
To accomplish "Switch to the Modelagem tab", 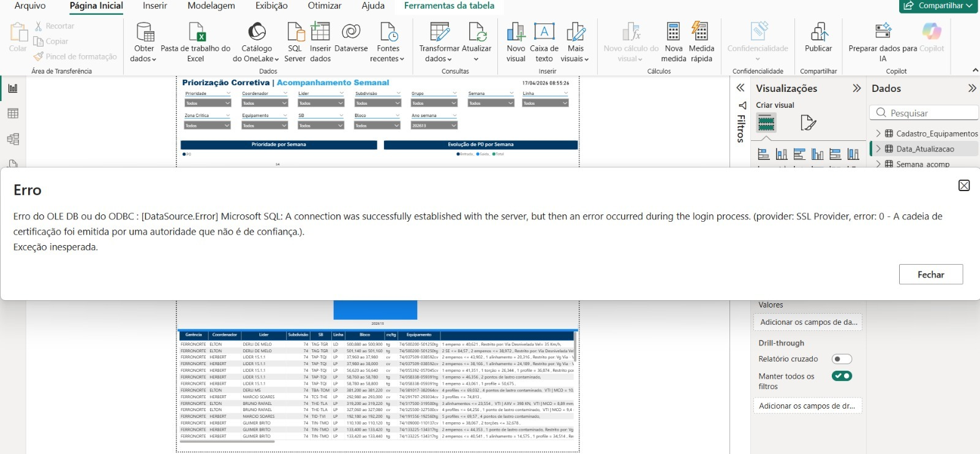I will click(x=211, y=6).
